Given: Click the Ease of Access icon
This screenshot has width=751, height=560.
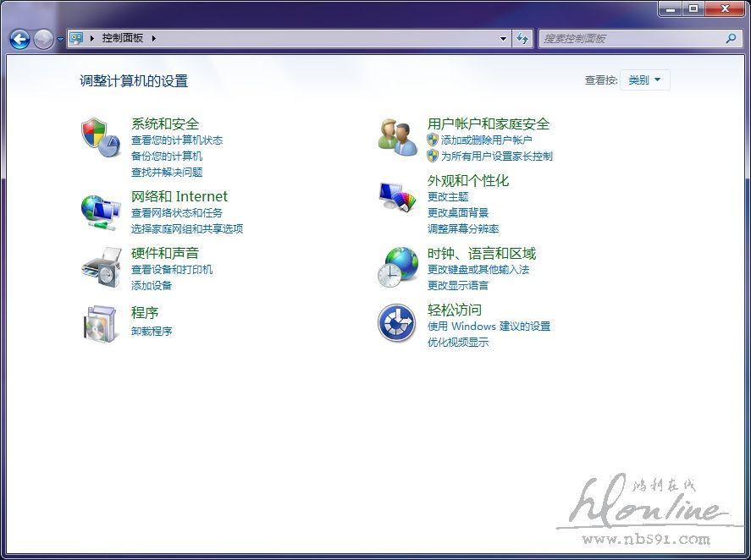Looking at the screenshot, I should click(397, 323).
